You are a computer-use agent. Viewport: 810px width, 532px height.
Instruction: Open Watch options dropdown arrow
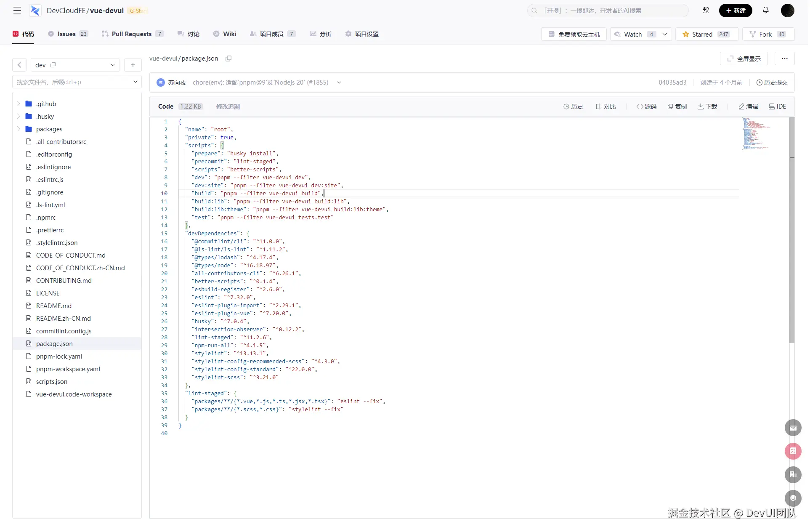665,35
